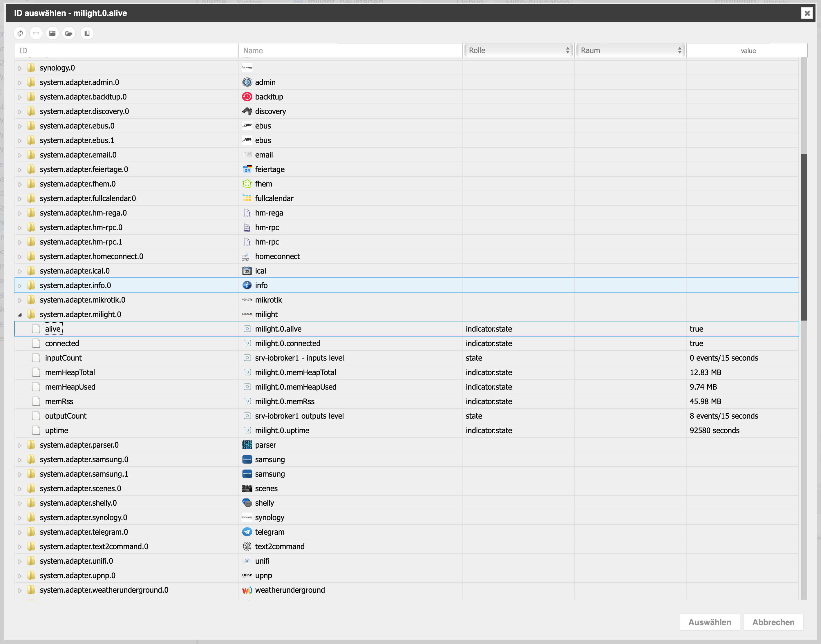Viewport: 821px width, 644px height.
Task: Select the uptime state row
Action: [x=406, y=430]
